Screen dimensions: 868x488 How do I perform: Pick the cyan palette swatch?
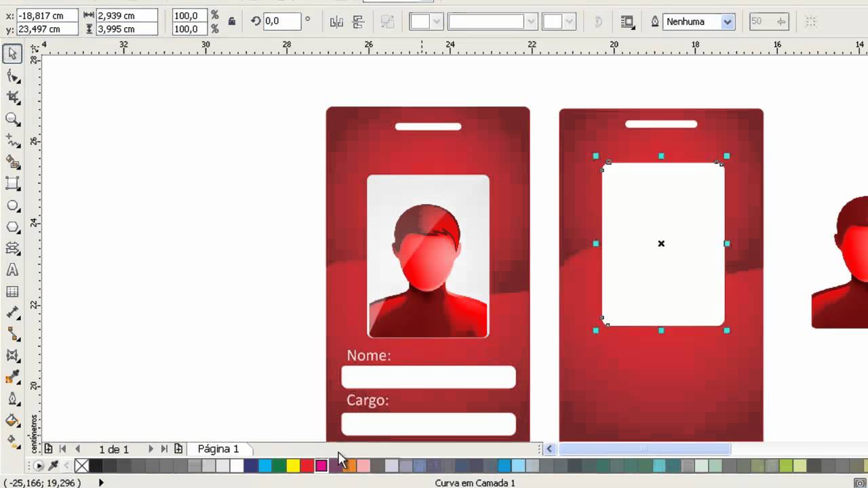(x=265, y=466)
